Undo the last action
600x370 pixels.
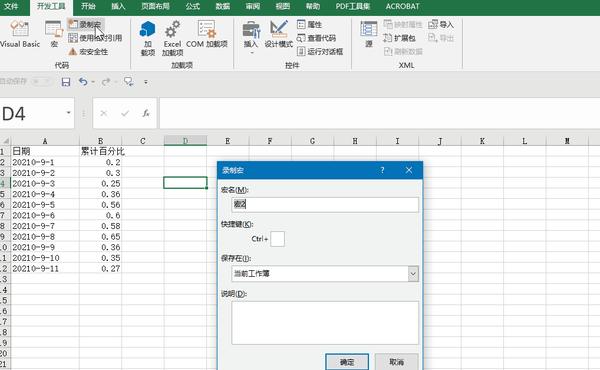pos(83,81)
